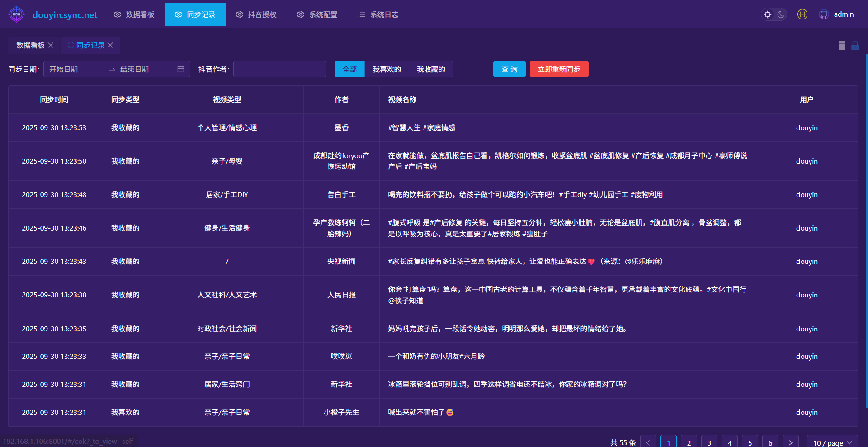Close the 同步记录 tab

110,45
